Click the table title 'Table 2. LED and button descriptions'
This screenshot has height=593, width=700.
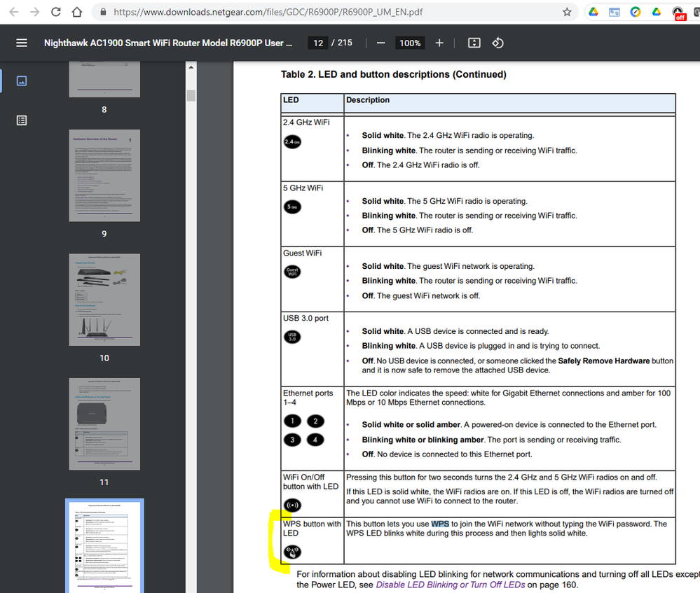coord(393,74)
